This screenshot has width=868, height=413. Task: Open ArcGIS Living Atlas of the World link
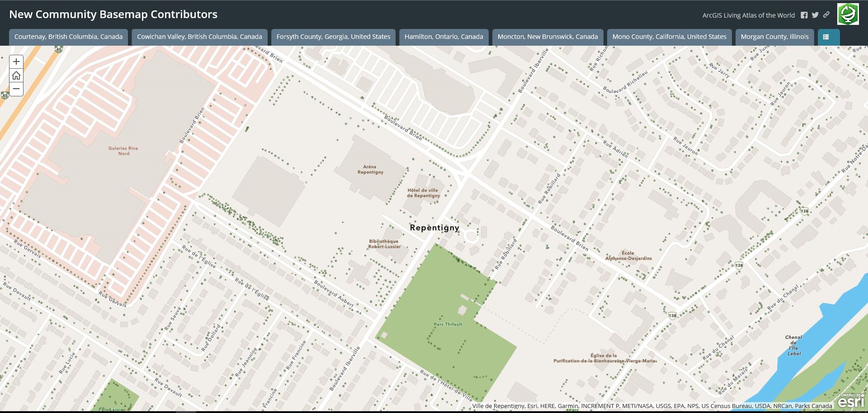(x=748, y=15)
